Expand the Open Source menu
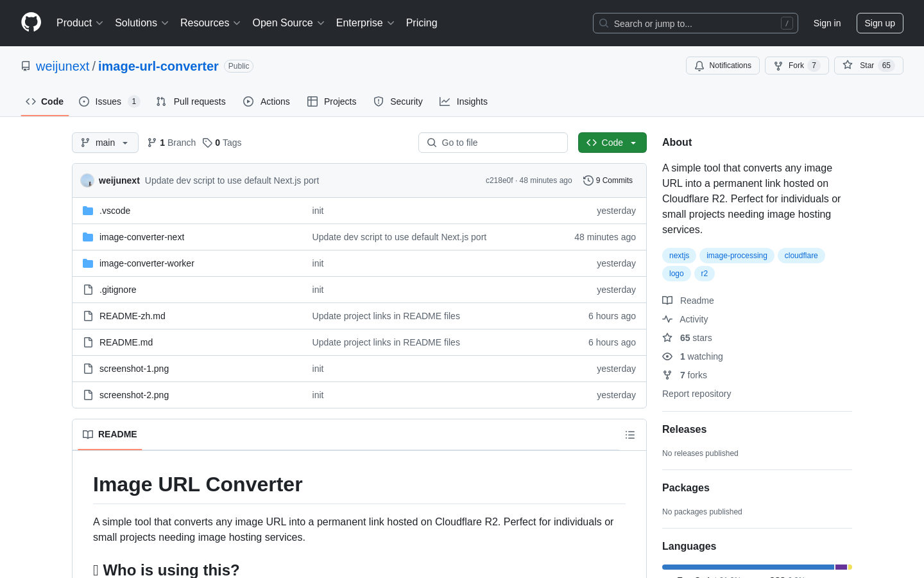 (x=289, y=23)
